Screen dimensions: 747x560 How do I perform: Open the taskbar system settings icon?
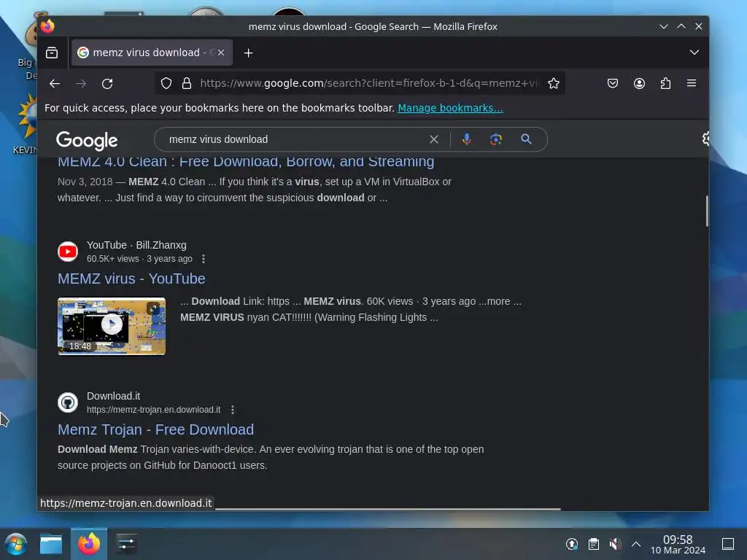[126, 544]
